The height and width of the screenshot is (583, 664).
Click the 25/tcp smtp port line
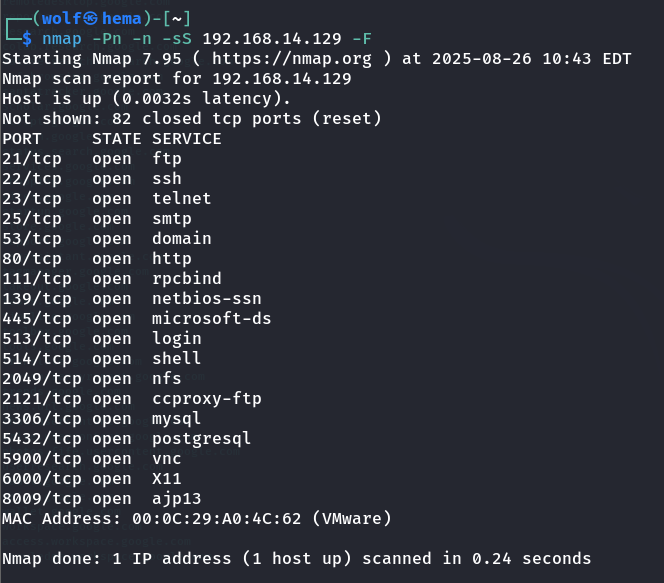[x=96, y=219]
